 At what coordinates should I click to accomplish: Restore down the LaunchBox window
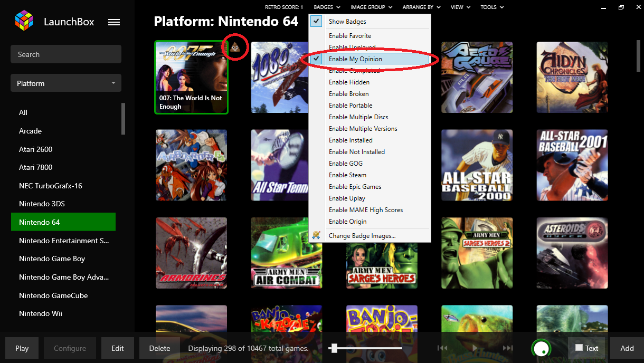coord(622,7)
